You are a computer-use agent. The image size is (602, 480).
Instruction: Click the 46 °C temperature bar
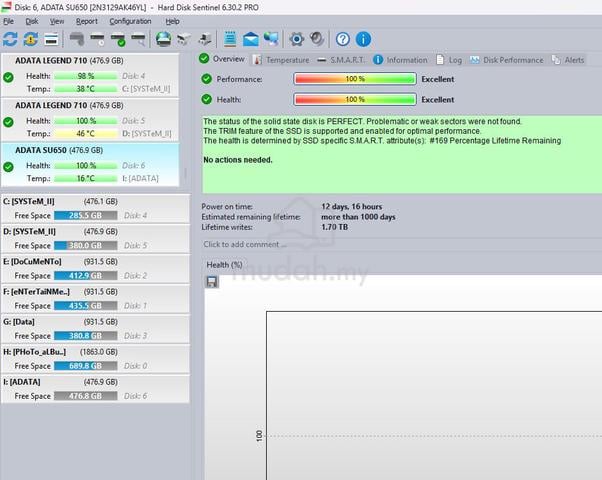86,134
